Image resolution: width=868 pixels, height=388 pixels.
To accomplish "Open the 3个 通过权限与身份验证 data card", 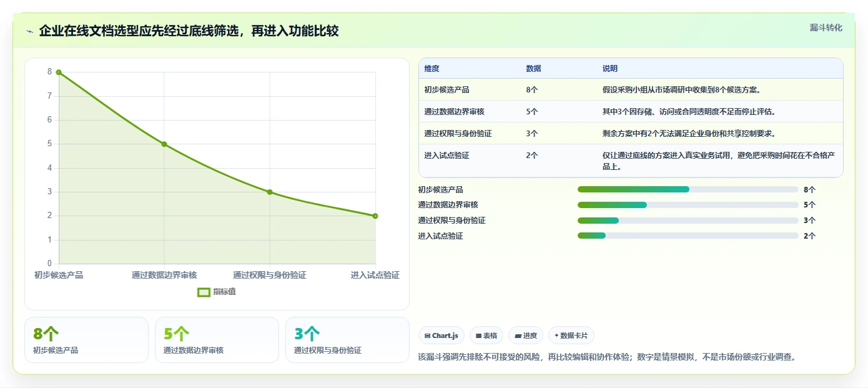I will (x=347, y=340).
